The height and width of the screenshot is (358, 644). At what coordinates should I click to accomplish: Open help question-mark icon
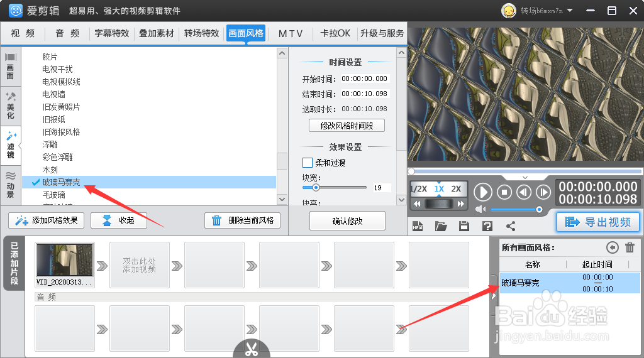pyautogui.click(x=487, y=226)
